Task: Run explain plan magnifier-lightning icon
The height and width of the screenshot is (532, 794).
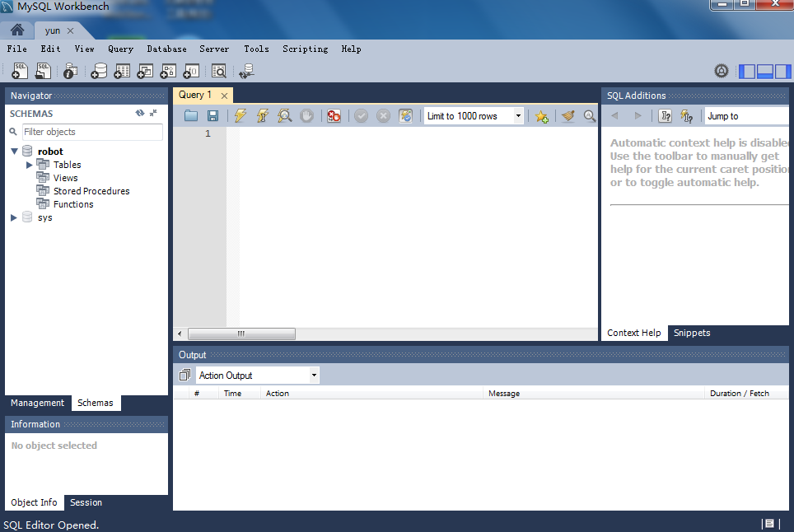Action: pyautogui.click(x=284, y=116)
